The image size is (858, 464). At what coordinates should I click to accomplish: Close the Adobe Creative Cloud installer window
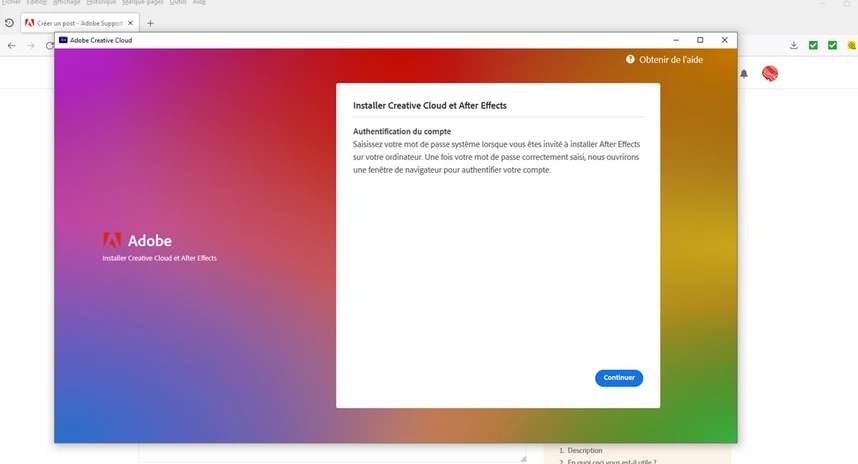click(x=724, y=40)
